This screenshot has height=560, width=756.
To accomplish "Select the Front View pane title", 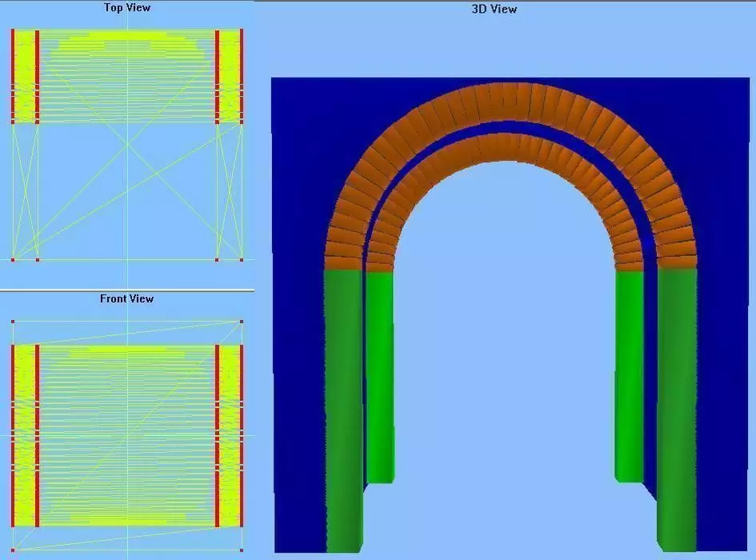I will (x=127, y=298).
